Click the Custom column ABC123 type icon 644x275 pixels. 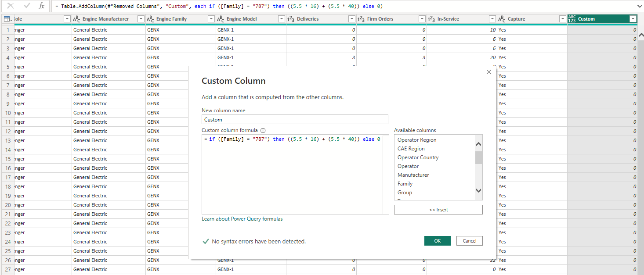[572, 19]
